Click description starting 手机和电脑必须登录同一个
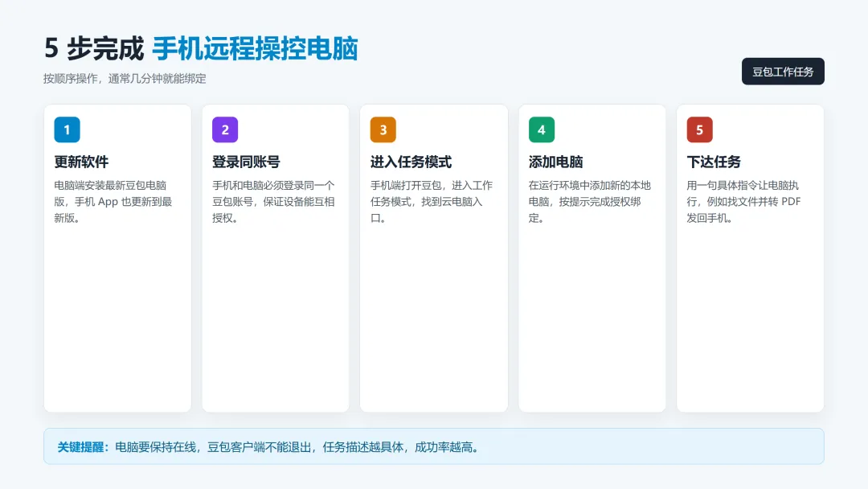Viewport: 868px width, 489px height. (273, 202)
